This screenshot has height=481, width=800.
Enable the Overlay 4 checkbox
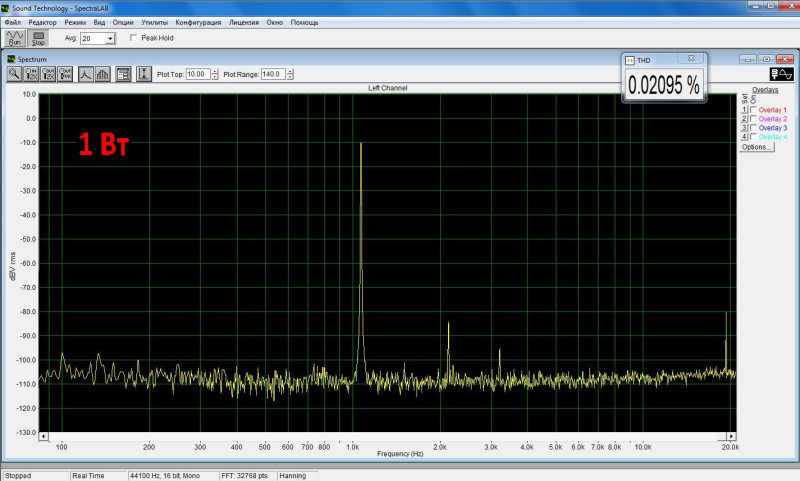[754, 137]
